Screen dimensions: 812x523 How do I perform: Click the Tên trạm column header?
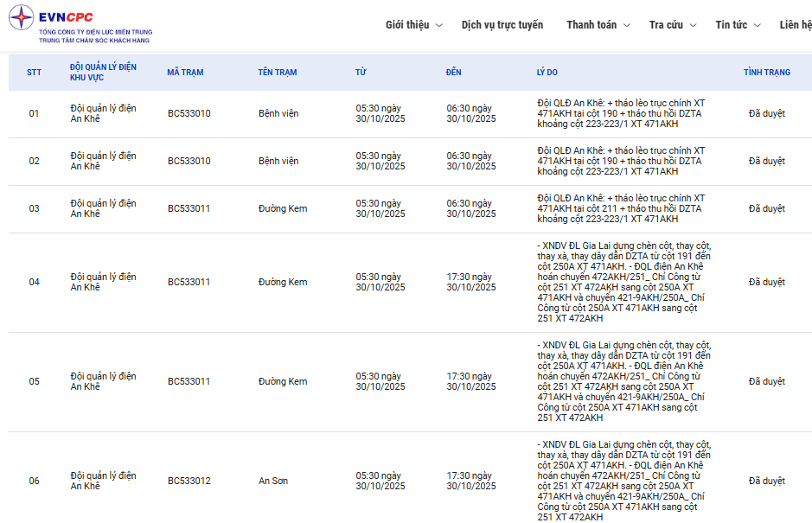click(277, 73)
